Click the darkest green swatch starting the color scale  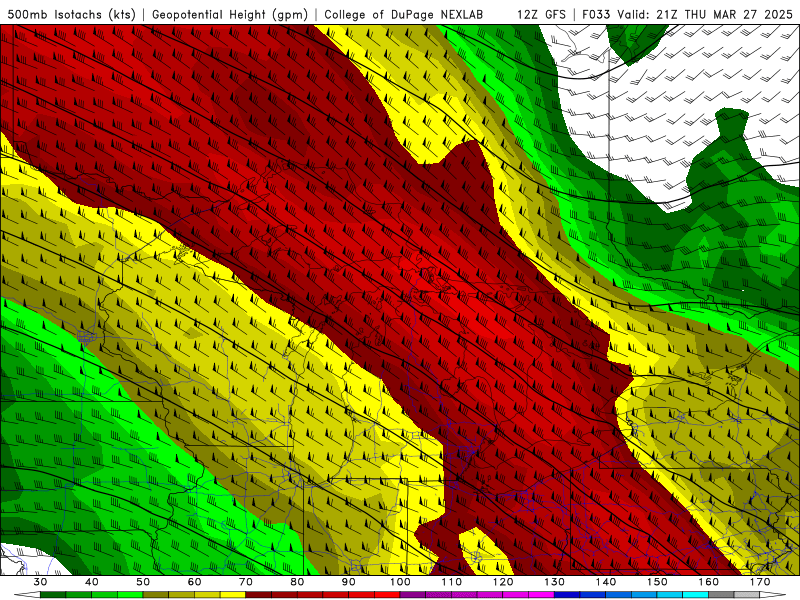[53, 595]
